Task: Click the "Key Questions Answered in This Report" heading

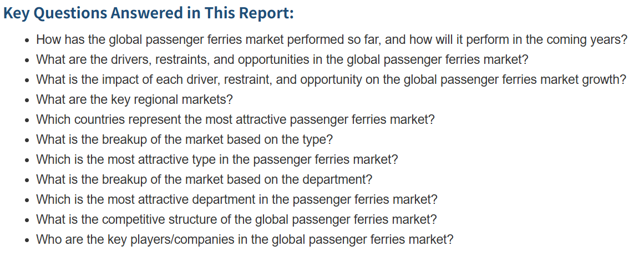Action: click(149, 13)
